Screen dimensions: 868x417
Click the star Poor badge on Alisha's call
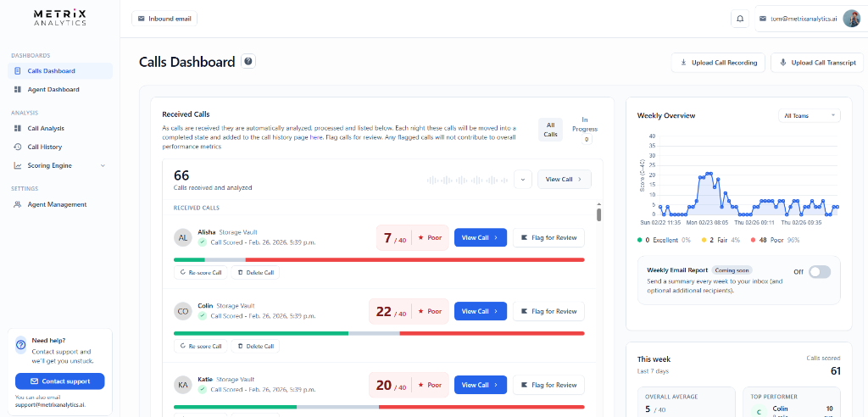pos(430,237)
